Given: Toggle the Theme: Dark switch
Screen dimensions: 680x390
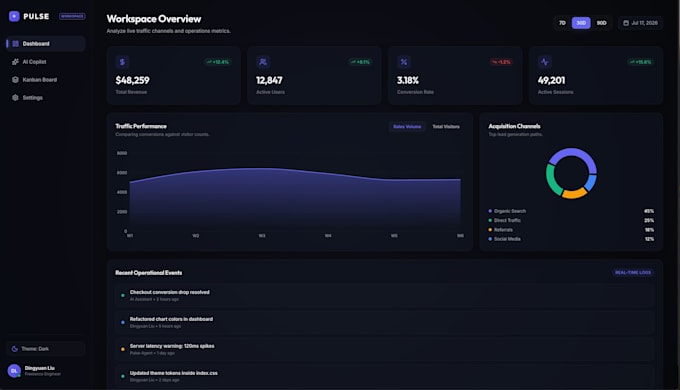Looking at the screenshot, I should coord(46,349).
